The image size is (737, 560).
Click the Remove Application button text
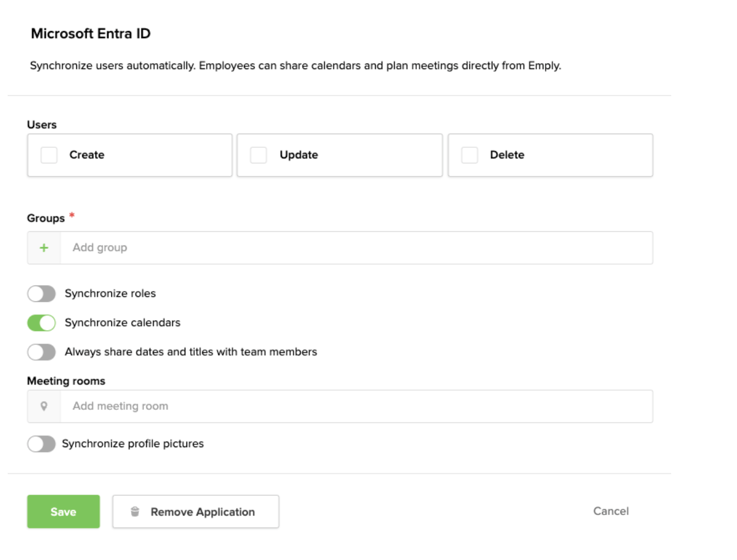[x=202, y=512]
